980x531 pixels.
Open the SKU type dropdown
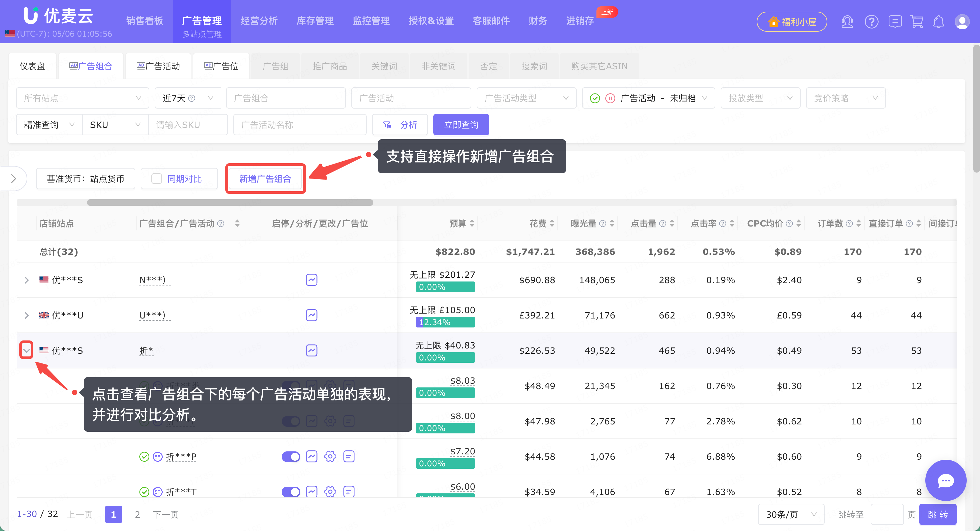(x=115, y=125)
